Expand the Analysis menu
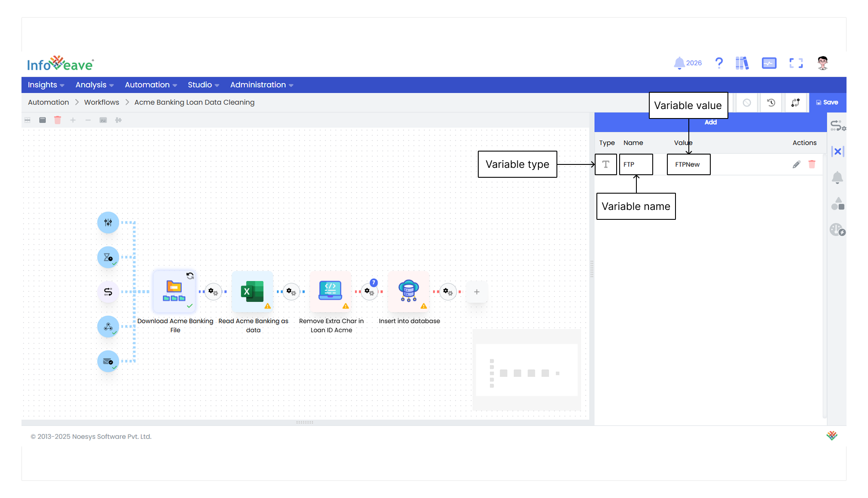This screenshot has height=498, width=868. click(x=95, y=85)
